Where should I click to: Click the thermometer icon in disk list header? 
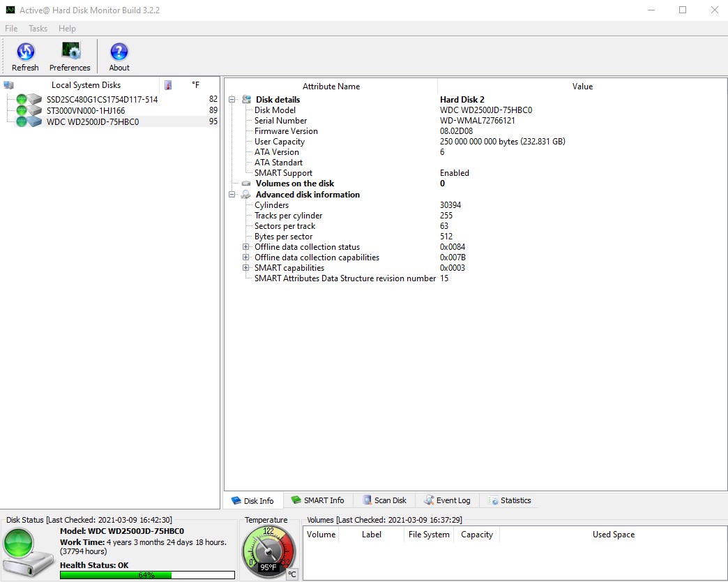pyautogui.click(x=168, y=85)
